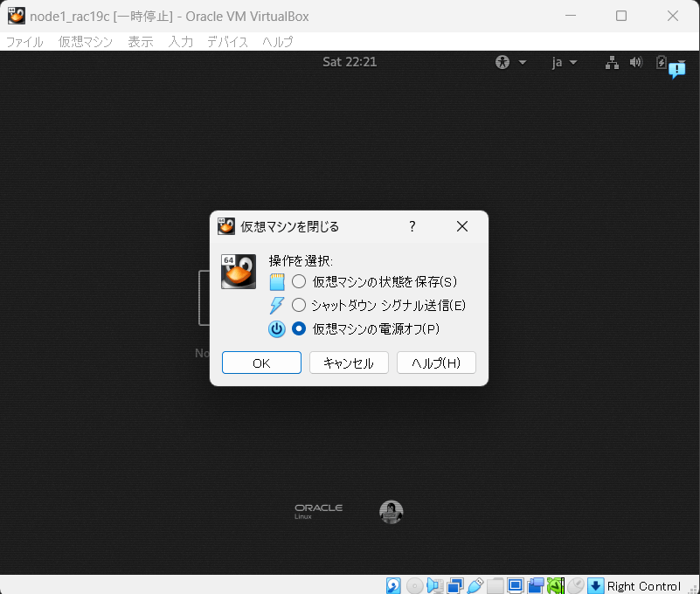This screenshot has height=594, width=700.
Task: Open the ja keyboard layout dropdown
Action: pos(565,63)
